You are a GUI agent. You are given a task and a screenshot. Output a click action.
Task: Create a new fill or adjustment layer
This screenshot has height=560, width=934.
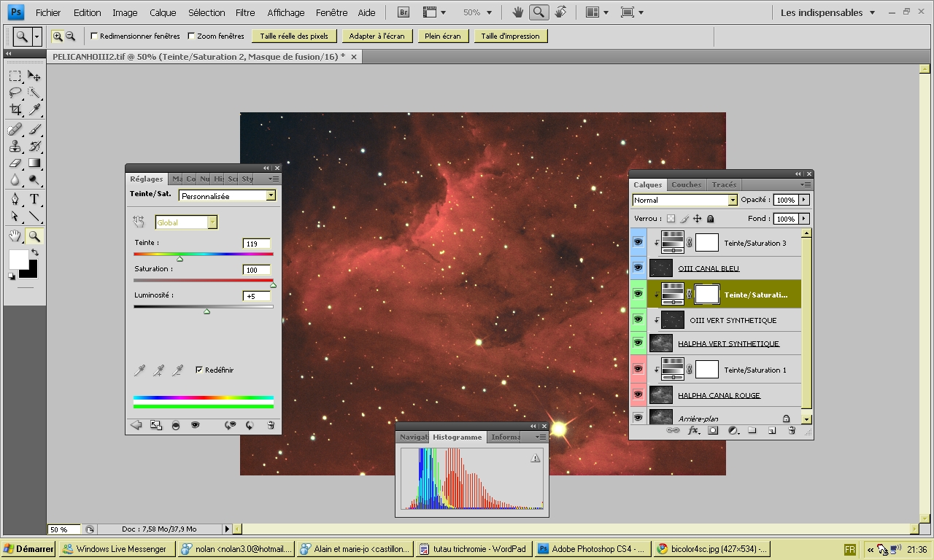coord(733,431)
